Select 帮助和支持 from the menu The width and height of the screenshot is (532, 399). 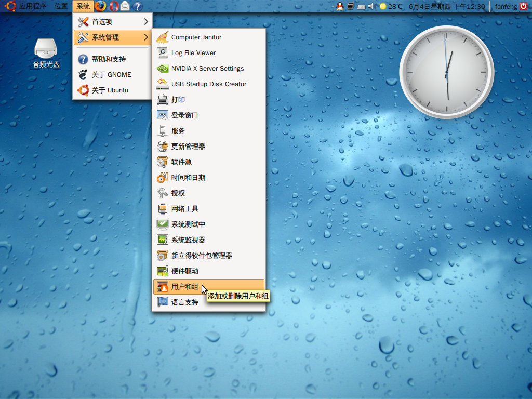(x=112, y=59)
